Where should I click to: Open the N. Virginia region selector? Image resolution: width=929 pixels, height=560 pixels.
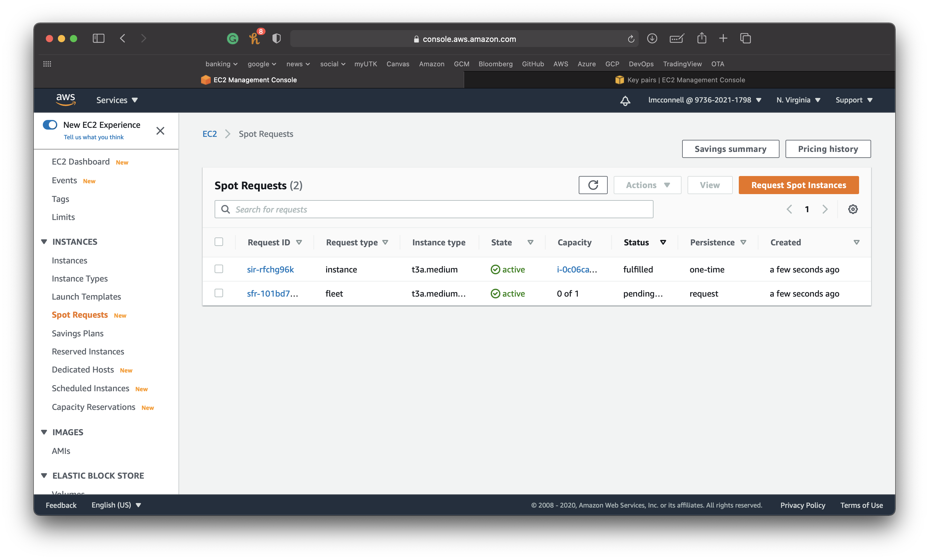click(x=798, y=100)
